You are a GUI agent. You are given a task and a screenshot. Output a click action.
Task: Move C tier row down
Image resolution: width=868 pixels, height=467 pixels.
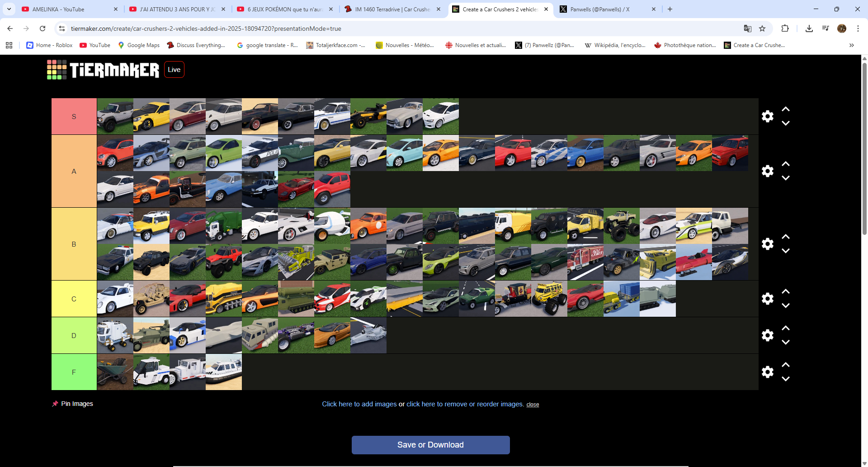tap(786, 306)
